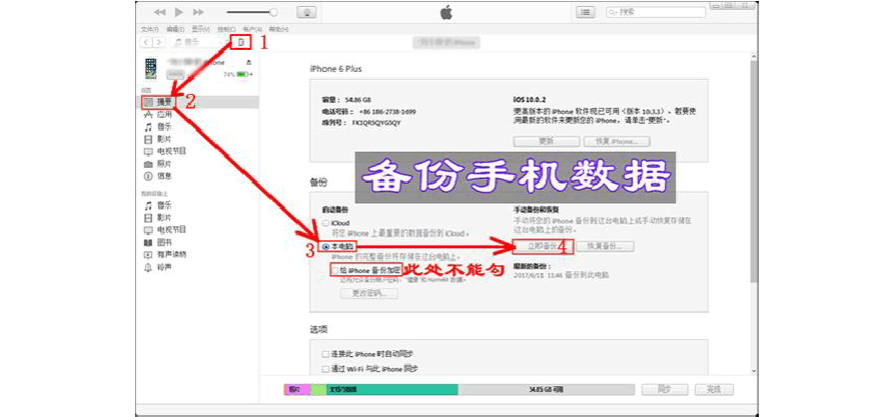The width and height of the screenshot is (893, 417).
Task: Click the 恢复 iPhone... button
Action: (617, 141)
